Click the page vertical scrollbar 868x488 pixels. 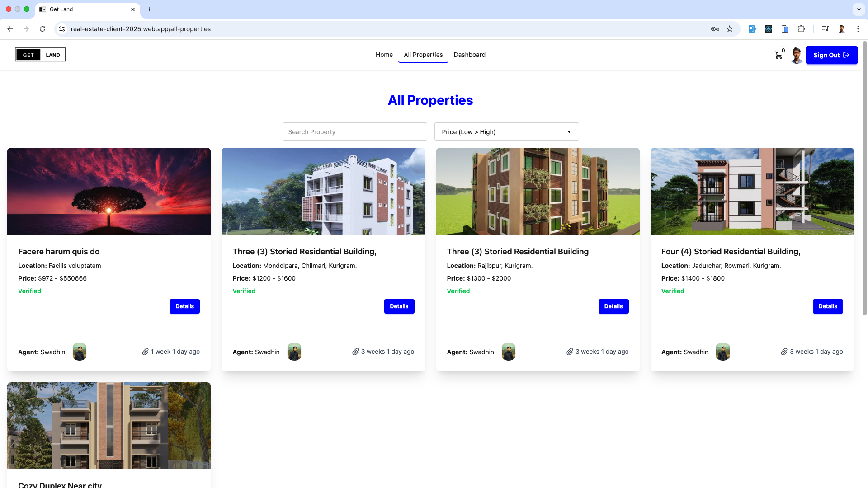coord(865,178)
